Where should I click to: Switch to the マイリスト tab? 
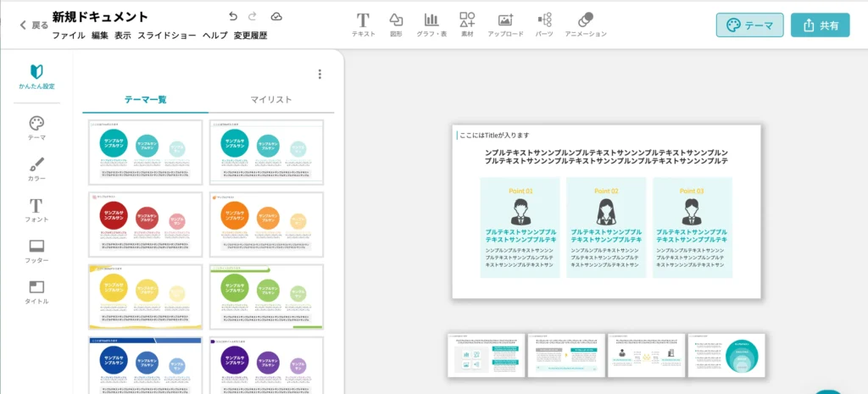(271, 100)
